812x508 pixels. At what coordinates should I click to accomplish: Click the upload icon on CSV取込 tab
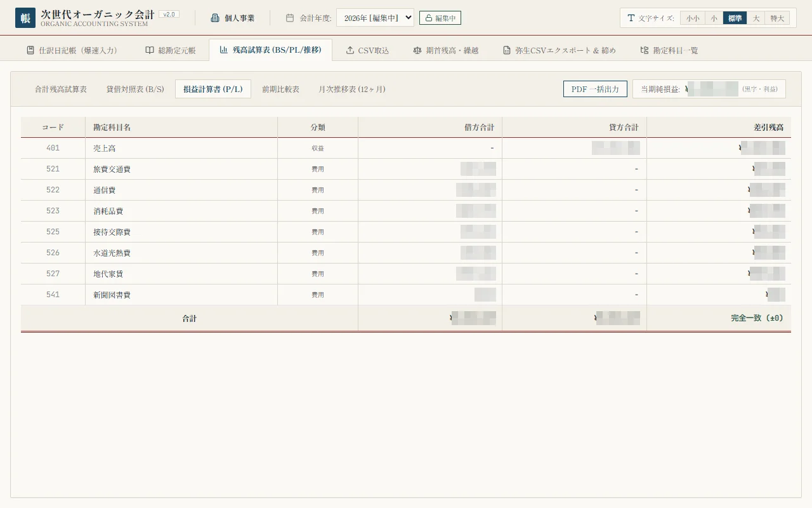point(350,50)
